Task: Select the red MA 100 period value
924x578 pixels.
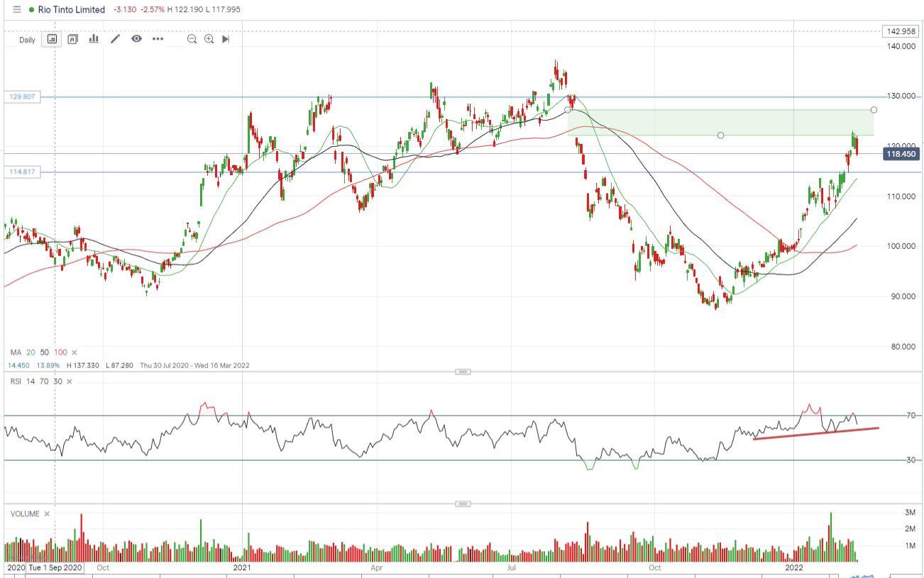Action: (60, 352)
